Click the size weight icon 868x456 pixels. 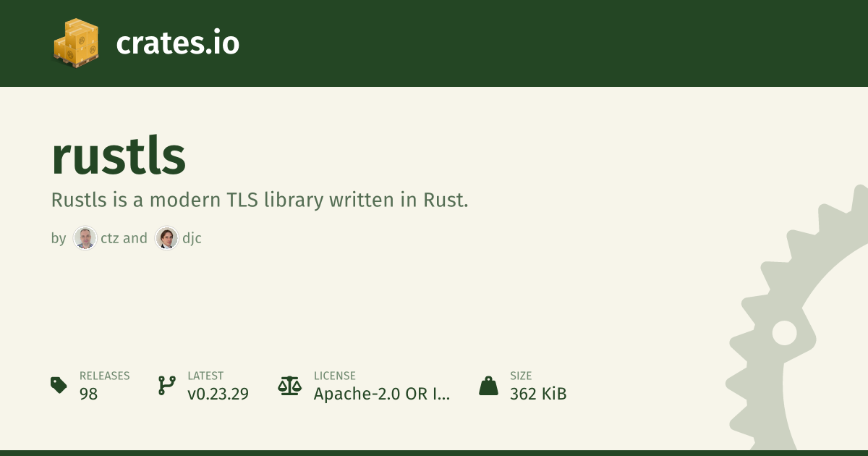click(488, 385)
